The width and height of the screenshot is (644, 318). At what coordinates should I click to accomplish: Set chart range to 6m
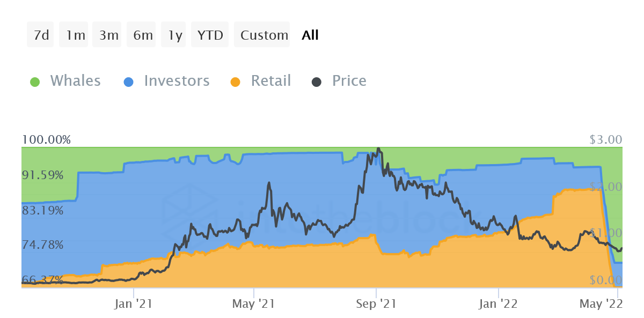pyautogui.click(x=143, y=35)
